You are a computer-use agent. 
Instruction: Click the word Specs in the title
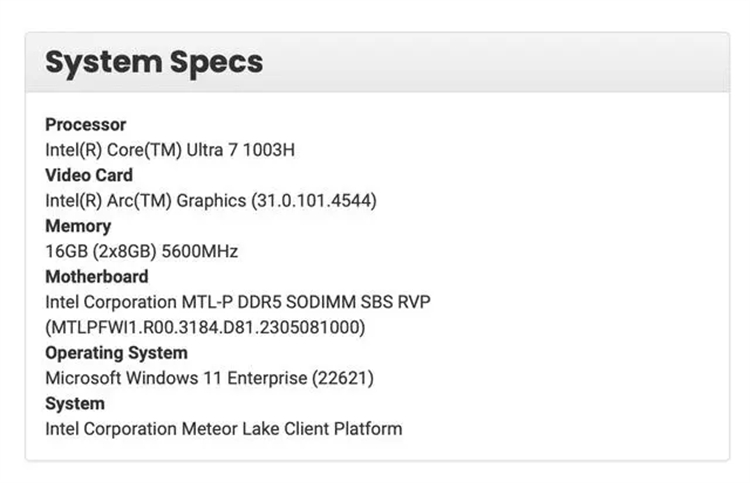point(216,63)
